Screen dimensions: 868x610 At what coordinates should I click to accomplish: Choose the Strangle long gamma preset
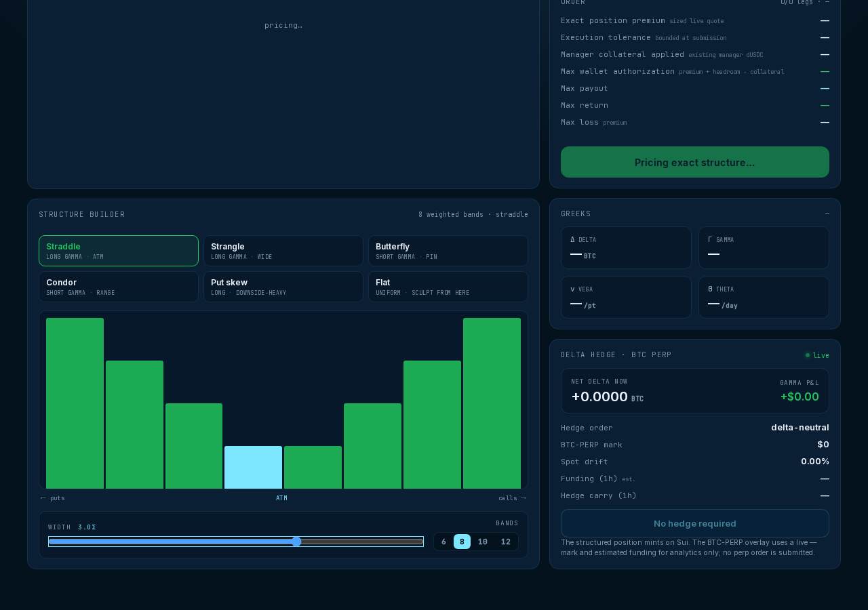pos(283,251)
